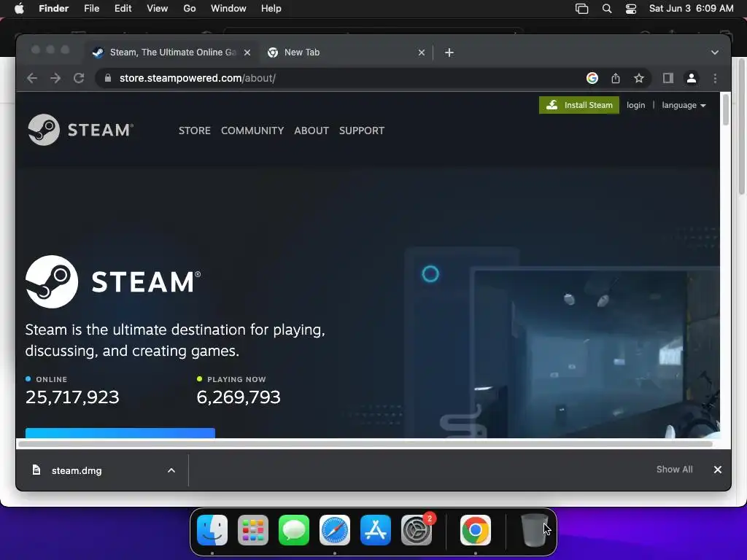Click Show All downloads
This screenshot has width=747, height=560.
(x=674, y=470)
